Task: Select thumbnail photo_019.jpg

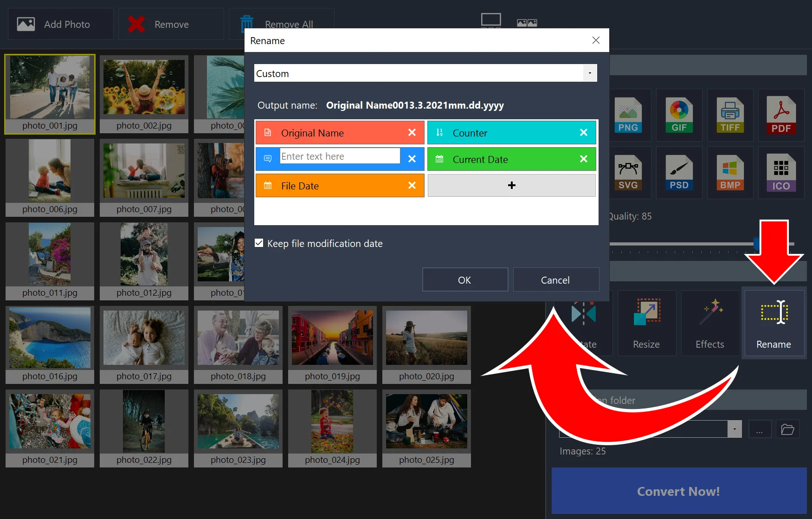Action: click(332, 345)
